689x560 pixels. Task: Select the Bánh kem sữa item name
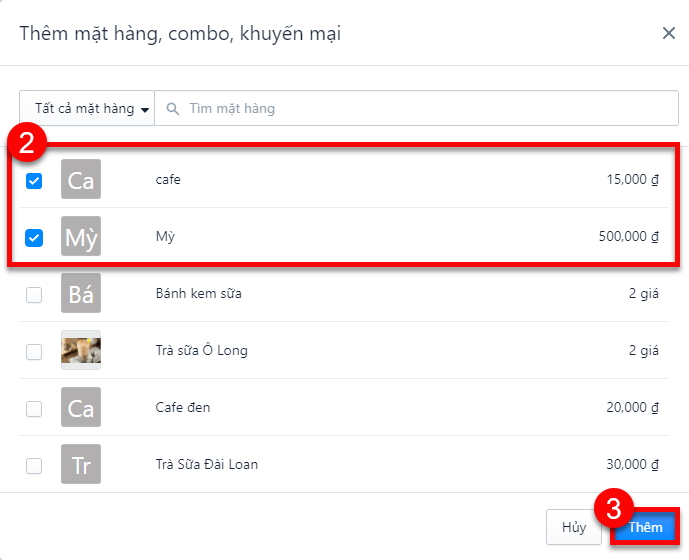199,293
